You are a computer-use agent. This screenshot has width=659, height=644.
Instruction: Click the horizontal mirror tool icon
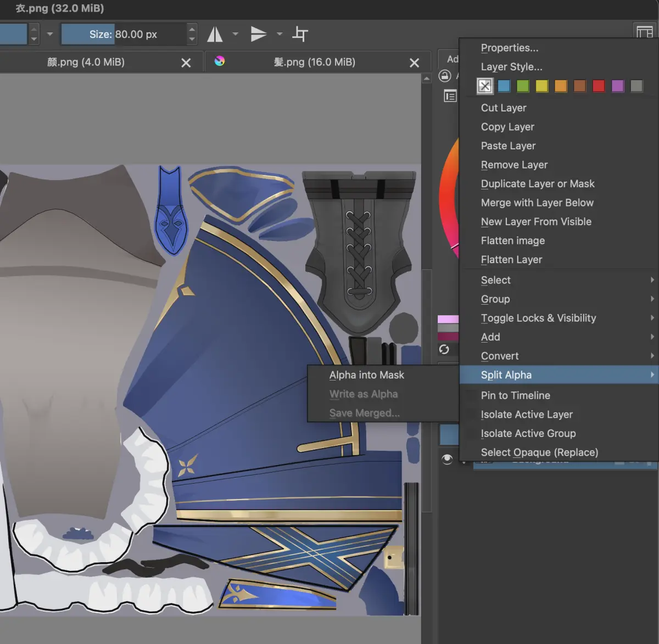[x=215, y=35]
